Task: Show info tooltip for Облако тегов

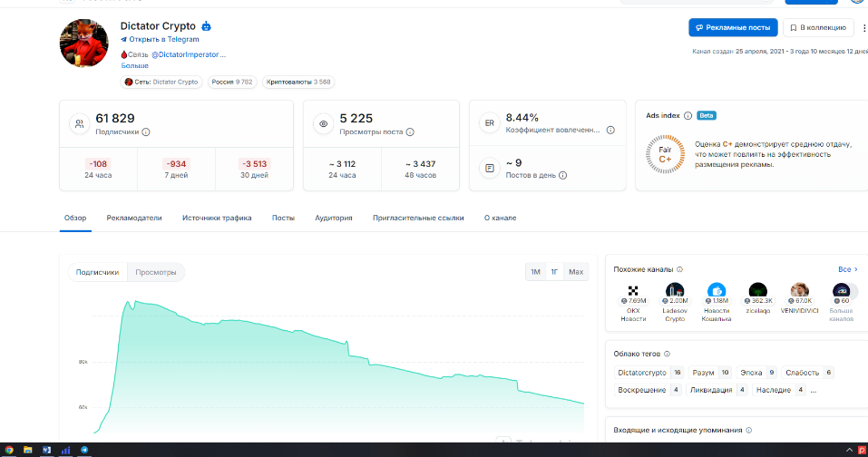Action: pos(667,355)
